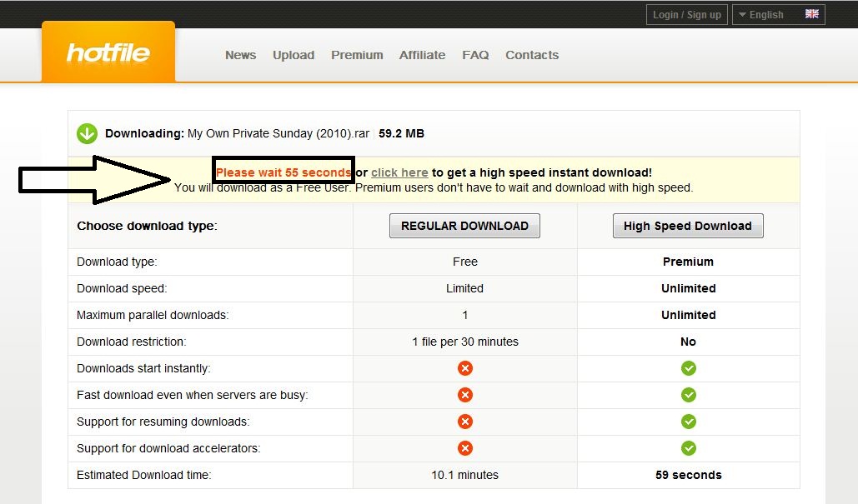Click red X for Support resuming downloads
Screen dimensions: 858x504
click(x=465, y=422)
